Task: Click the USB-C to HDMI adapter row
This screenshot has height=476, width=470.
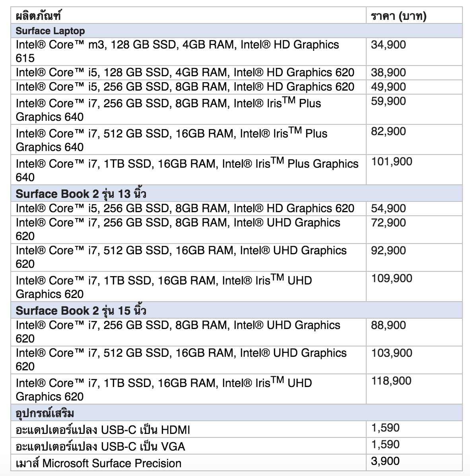Action: [x=103, y=430]
